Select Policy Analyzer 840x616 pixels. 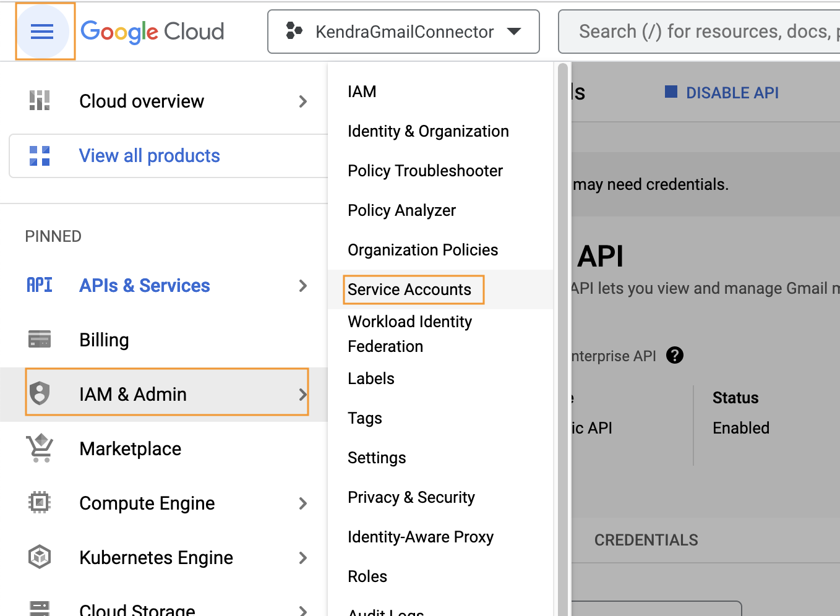point(401,210)
